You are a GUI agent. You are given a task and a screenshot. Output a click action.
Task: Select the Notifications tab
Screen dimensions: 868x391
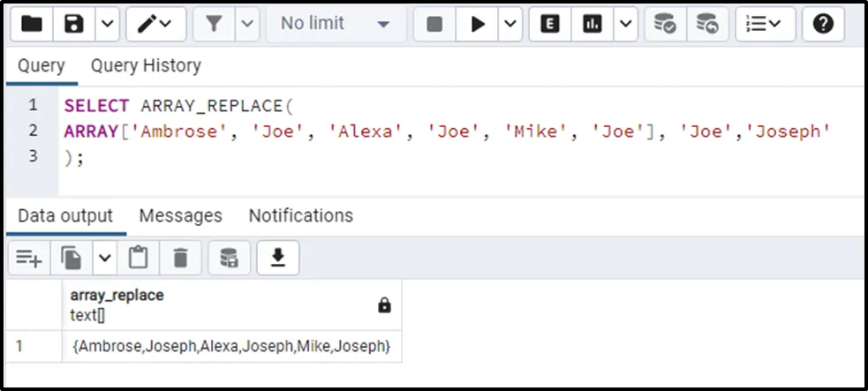pyautogui.click(x=300, y=215)
